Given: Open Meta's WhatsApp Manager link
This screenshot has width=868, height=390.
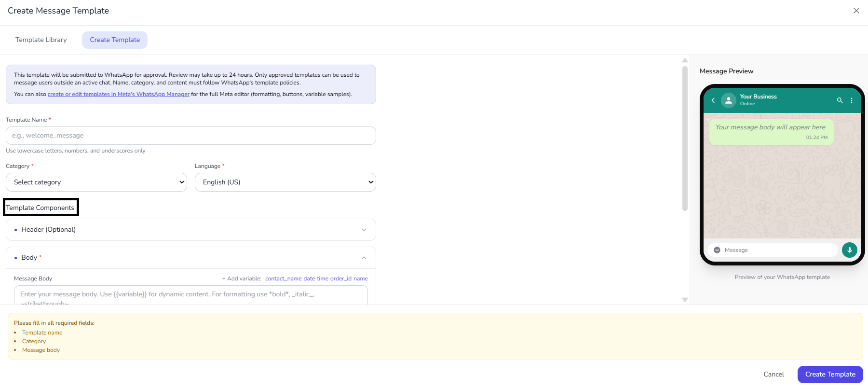Looking at the screenshot, I should [x=119, y=94].
